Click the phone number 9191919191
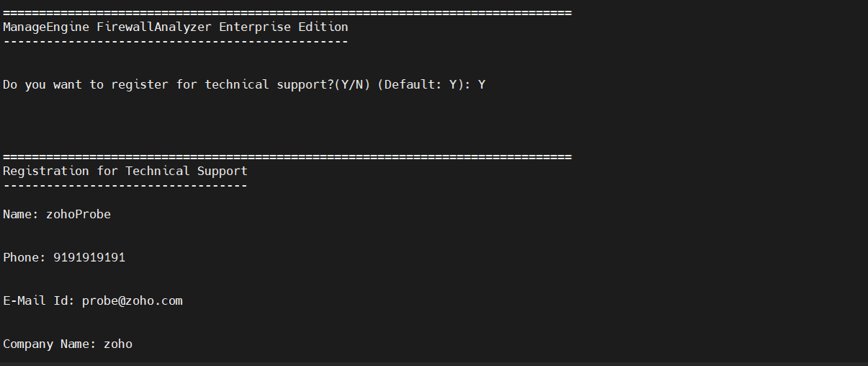Screen dimensions: 868x366 tap(89, 258)
